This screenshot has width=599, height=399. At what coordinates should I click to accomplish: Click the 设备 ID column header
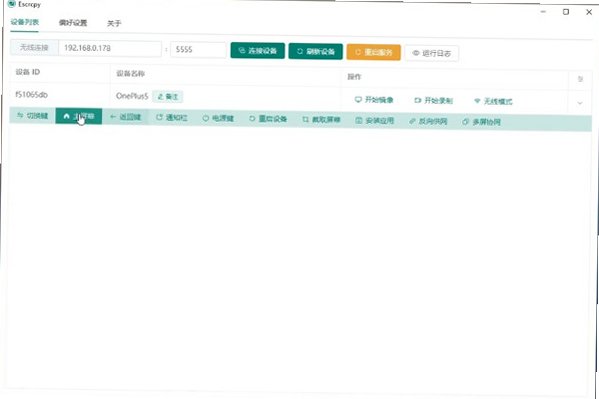click(x=28, y=72)
